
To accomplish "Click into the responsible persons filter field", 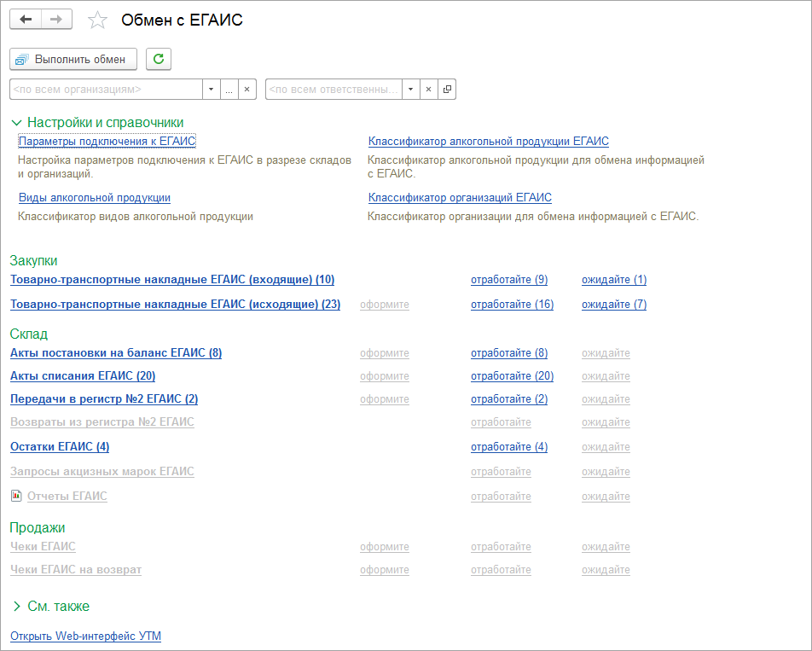I will coord(333,89).
